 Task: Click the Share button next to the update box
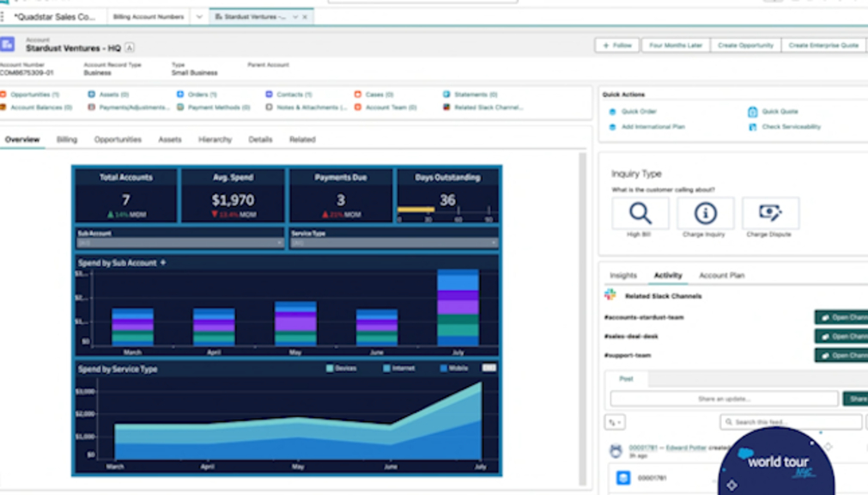(855, 399)
